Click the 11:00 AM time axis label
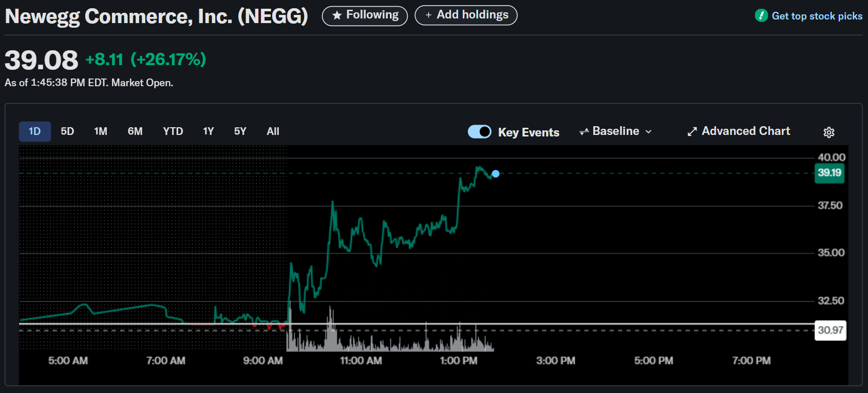Screen dimensions: 868x393 coord(361,361)
